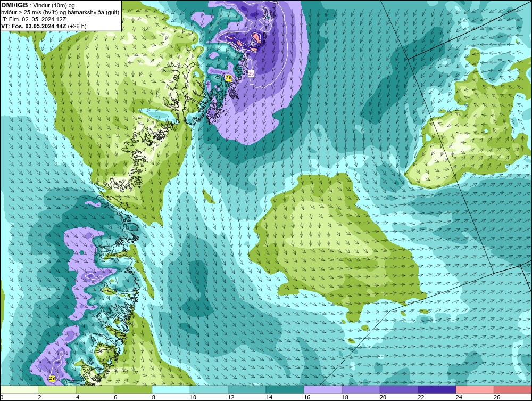Click the scale label 2
Screen dimensions: 532x401
click(40, 397)
